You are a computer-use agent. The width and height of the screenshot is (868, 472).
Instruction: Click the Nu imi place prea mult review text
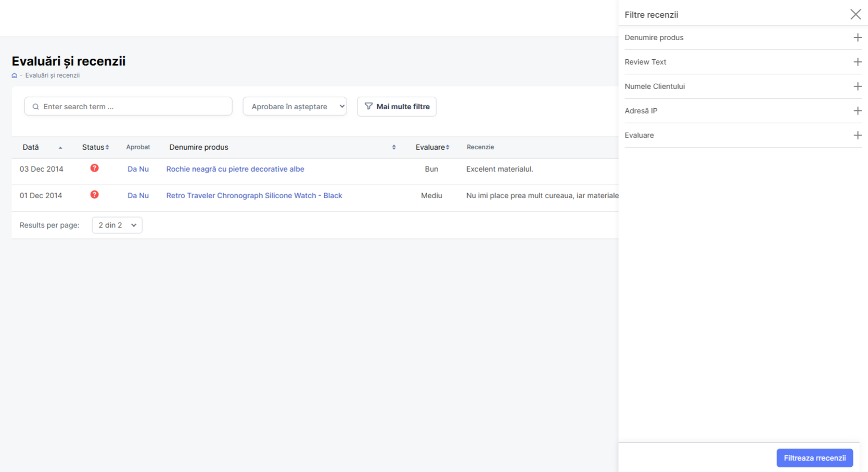pyautogui.click(x=542, y=196)
